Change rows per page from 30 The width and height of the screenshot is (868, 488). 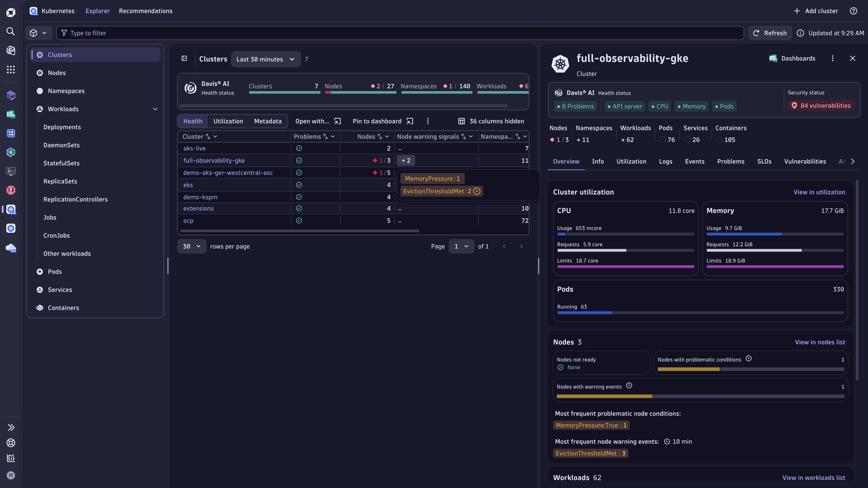click(192, 246)
